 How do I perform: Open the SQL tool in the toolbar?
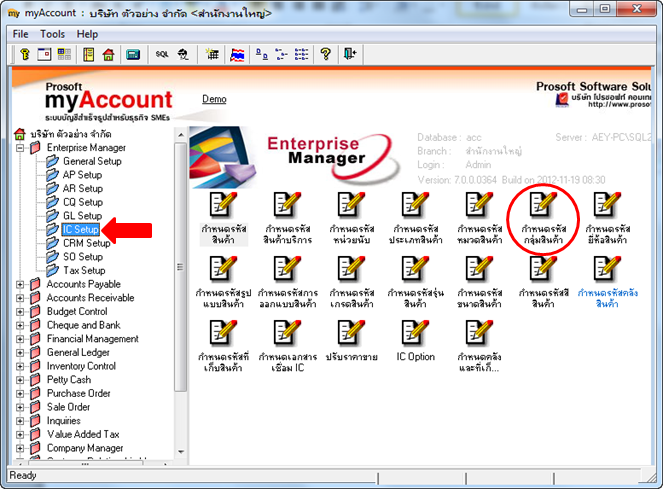coord(162,54)
